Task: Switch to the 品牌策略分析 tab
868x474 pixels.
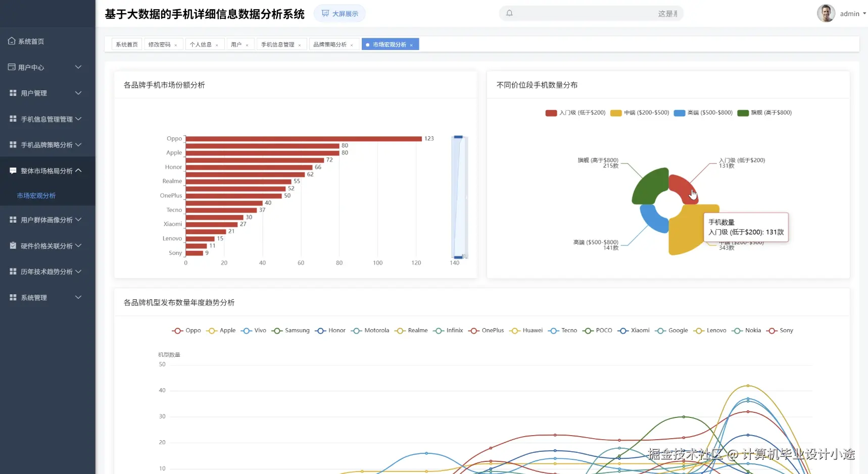Action: pos(330,44)
